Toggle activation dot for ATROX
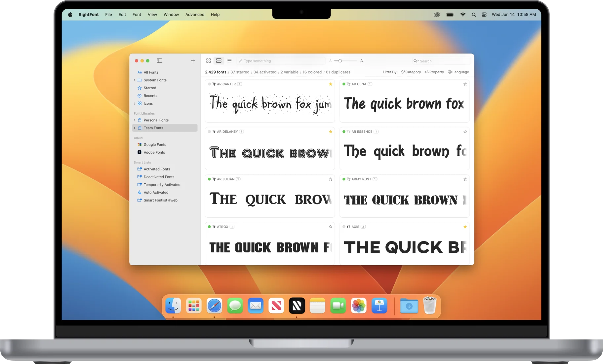603x364 pixels. pos(209,227)
